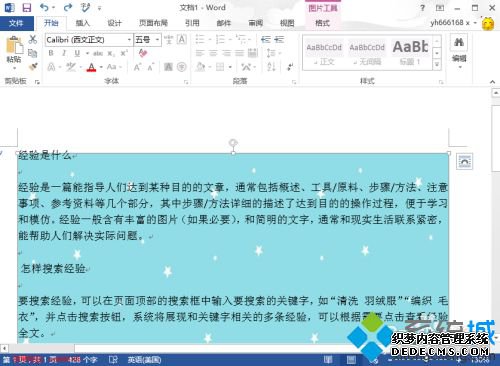
Task: Toggle Bold formatting
Action: [51, 53]
